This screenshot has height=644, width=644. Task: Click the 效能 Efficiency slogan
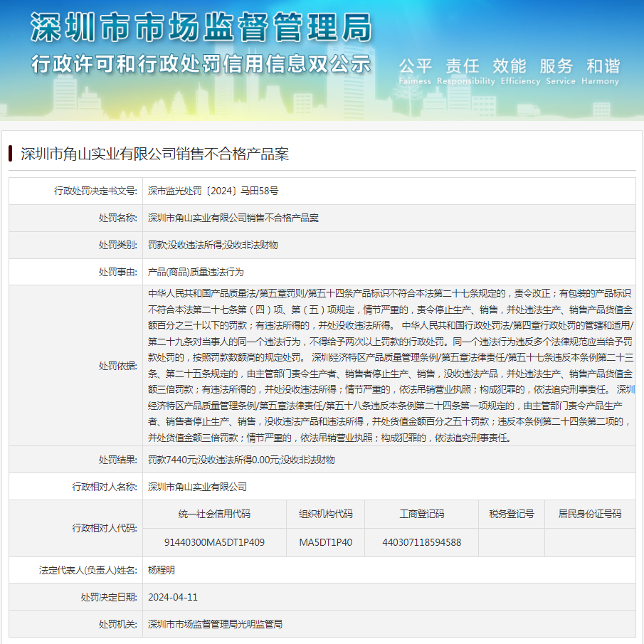520,71
